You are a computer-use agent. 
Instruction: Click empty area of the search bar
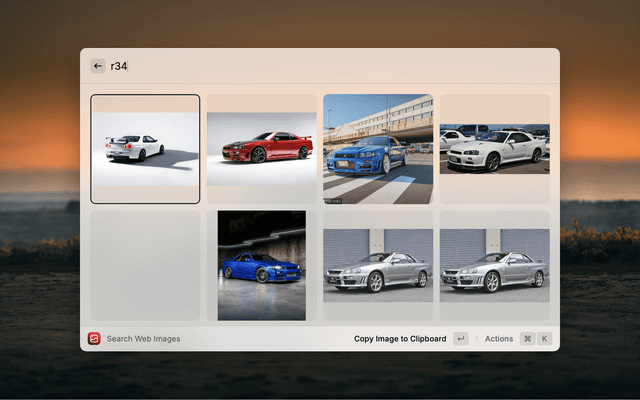340,66
